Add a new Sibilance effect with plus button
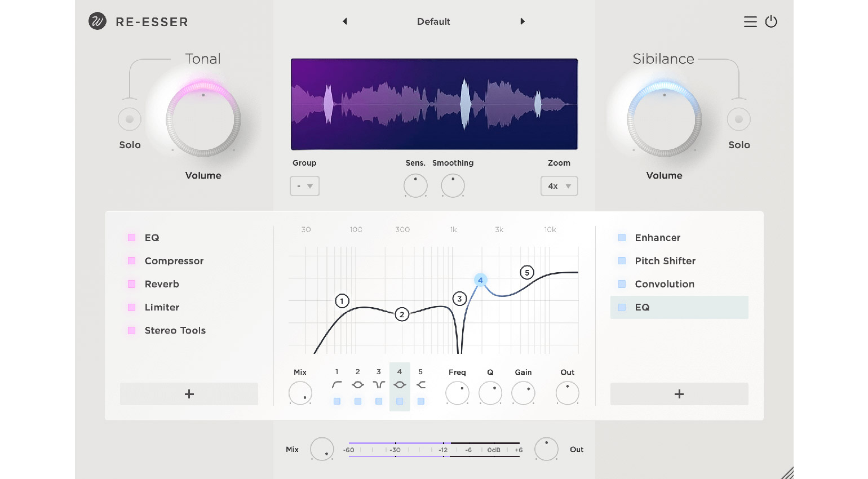Image resolution: width=868 pixels, height=479 pixels. click(679, 394)
